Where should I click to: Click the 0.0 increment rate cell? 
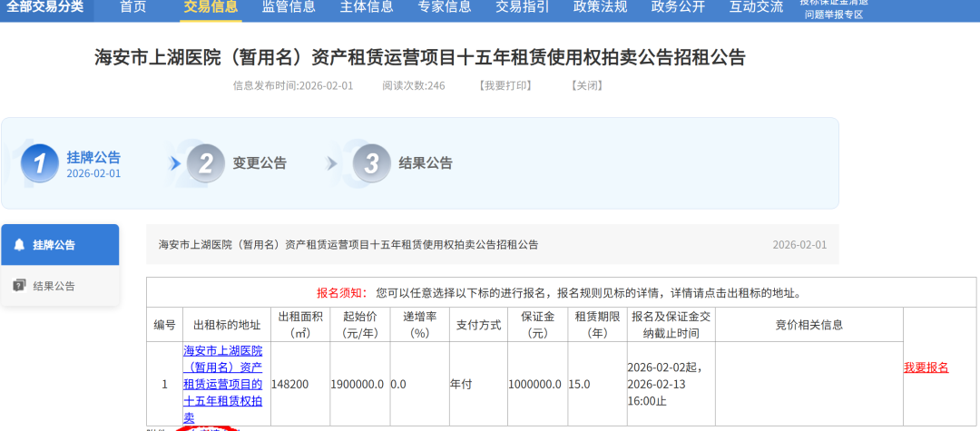pyautogui.click(x=419, y=384)
